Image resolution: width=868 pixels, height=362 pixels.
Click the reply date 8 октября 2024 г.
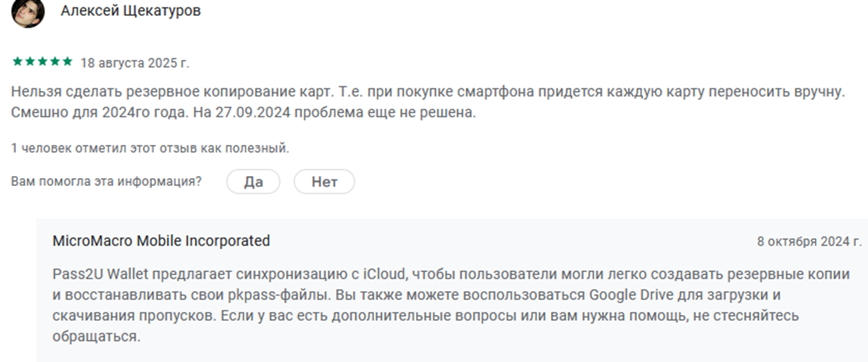click(810, 242)
